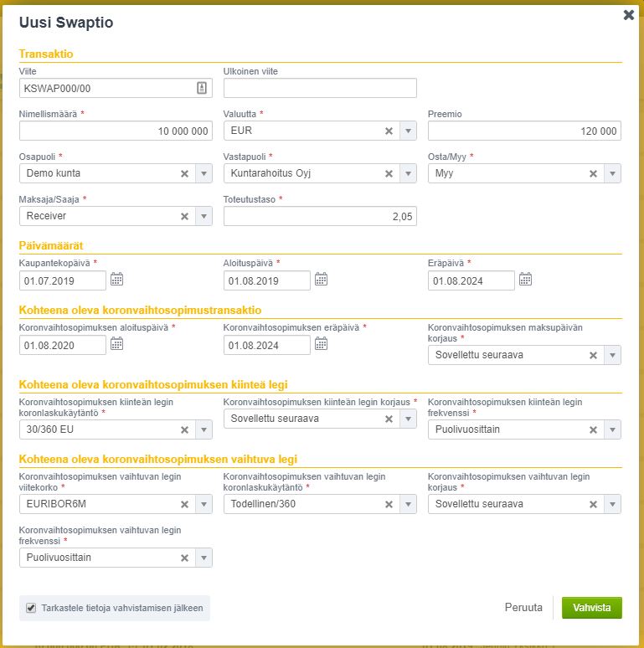Viewport: 644px width, 648px height.
Task: Click the reference generator icon in Viite field
Action: (201, 88)
